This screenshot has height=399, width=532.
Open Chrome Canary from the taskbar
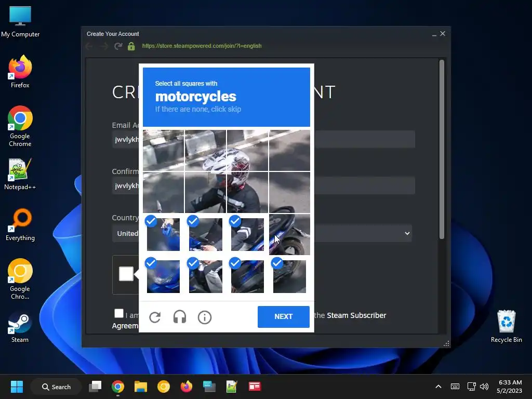pos(164,387)
